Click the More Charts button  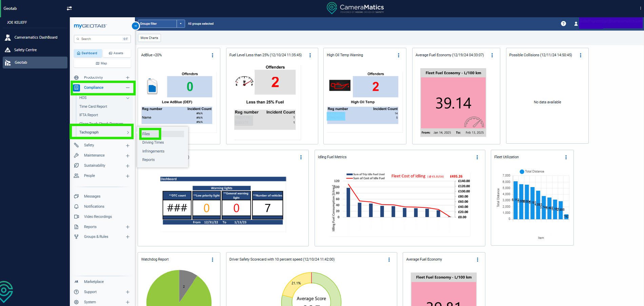tap(149, 38)
